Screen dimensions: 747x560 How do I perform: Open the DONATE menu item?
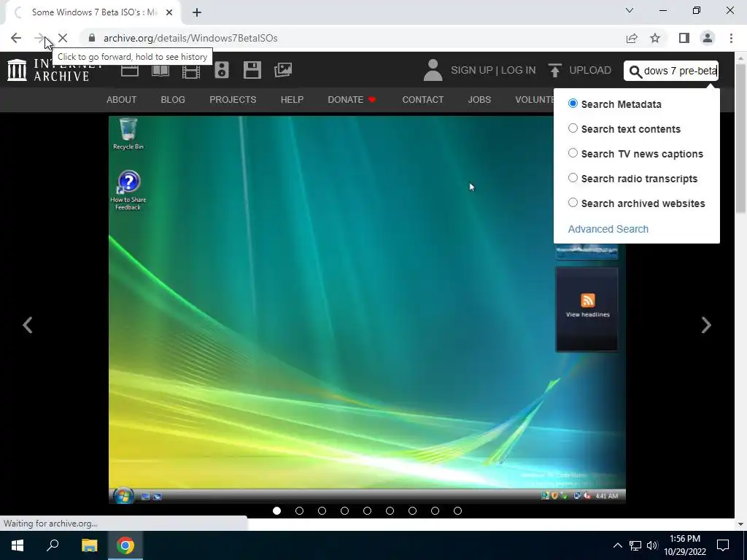tap(352, 99)
